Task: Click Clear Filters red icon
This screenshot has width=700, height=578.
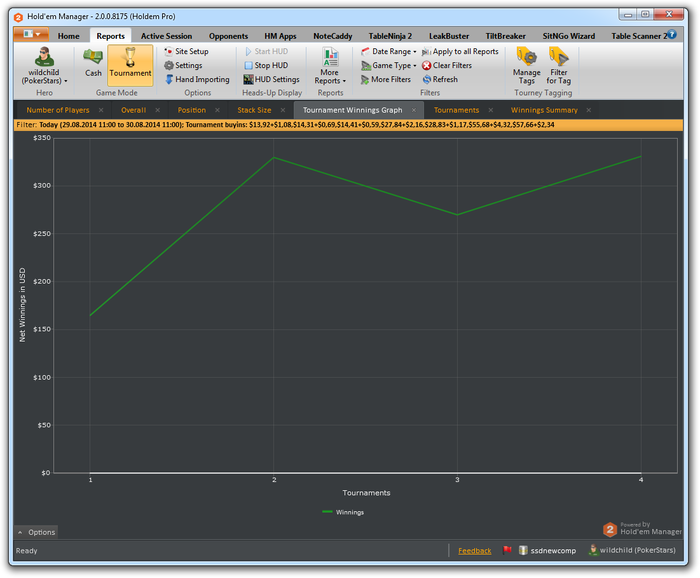Action: (x=426, y=66)
